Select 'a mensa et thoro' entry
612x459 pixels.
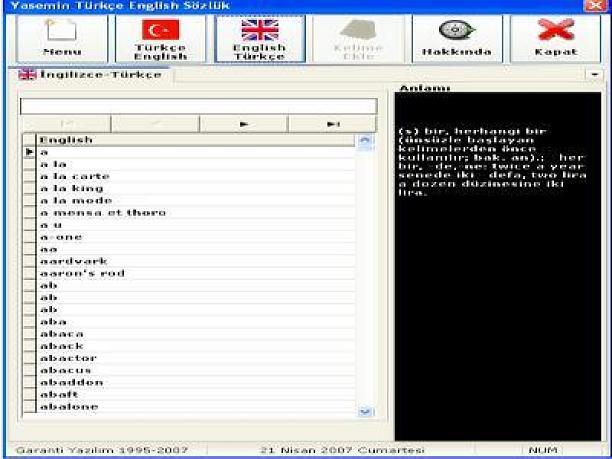(x=195, y=212)
